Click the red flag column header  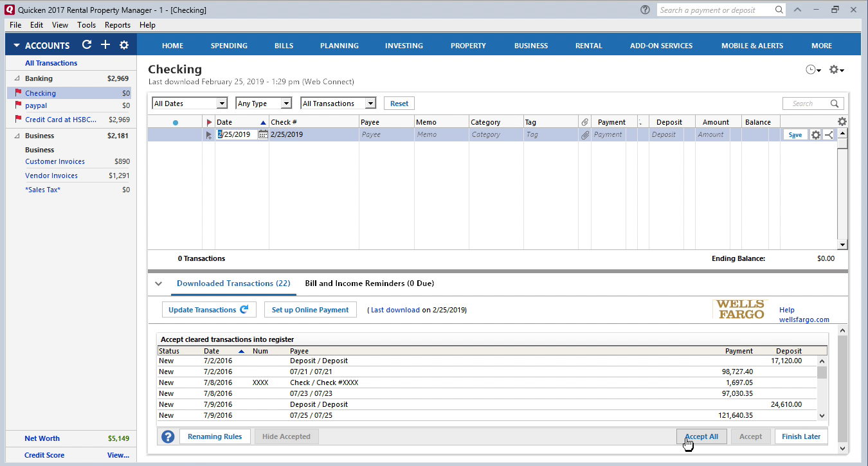pyautogui.click(x=209, y=122)
